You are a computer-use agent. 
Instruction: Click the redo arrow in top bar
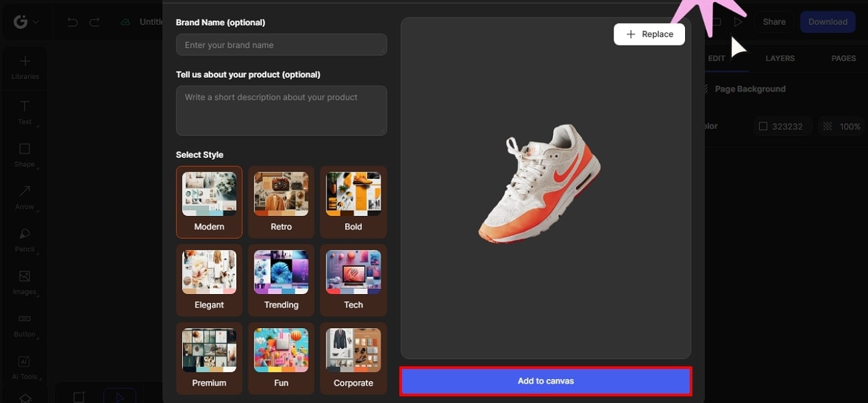pos(95,22)
